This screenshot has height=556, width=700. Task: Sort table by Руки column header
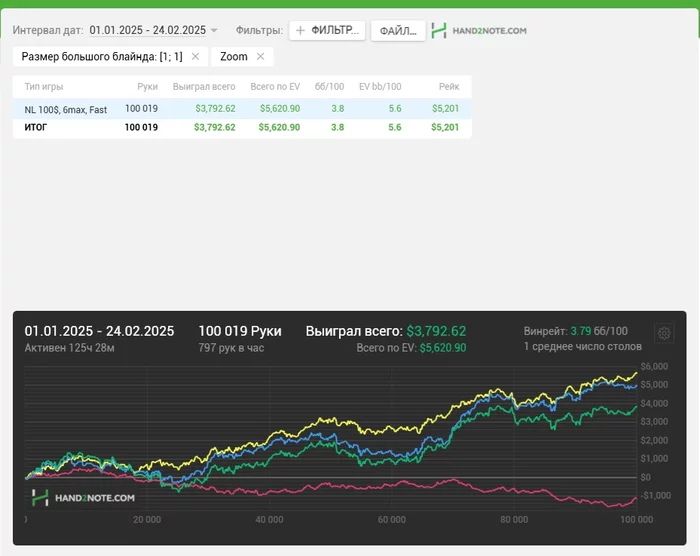pos(147,87)
